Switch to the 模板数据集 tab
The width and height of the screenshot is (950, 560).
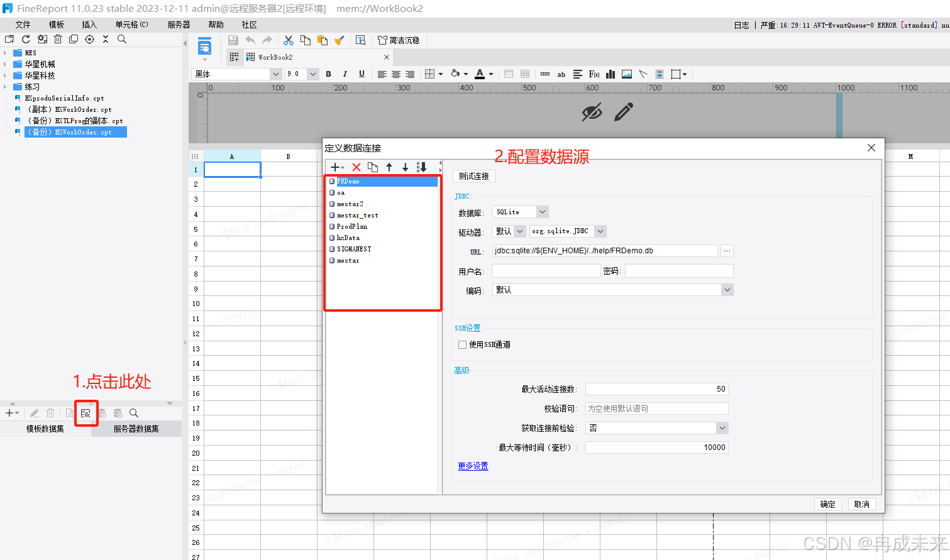coord(45,429)
